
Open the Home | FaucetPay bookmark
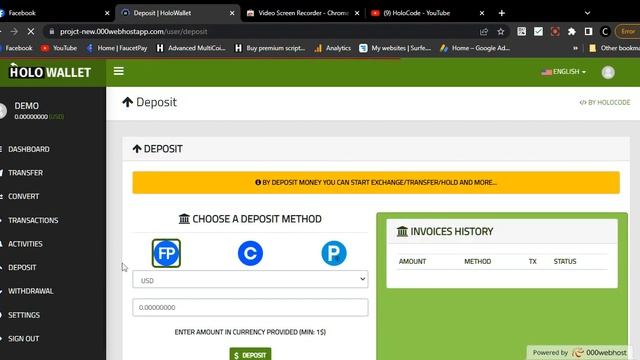pos(117,48)
